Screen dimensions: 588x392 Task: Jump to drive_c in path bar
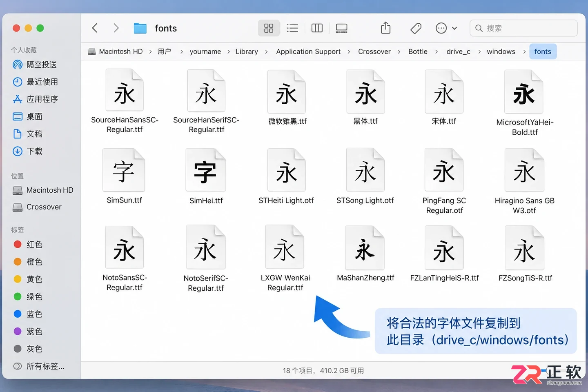tap(458, 51)
